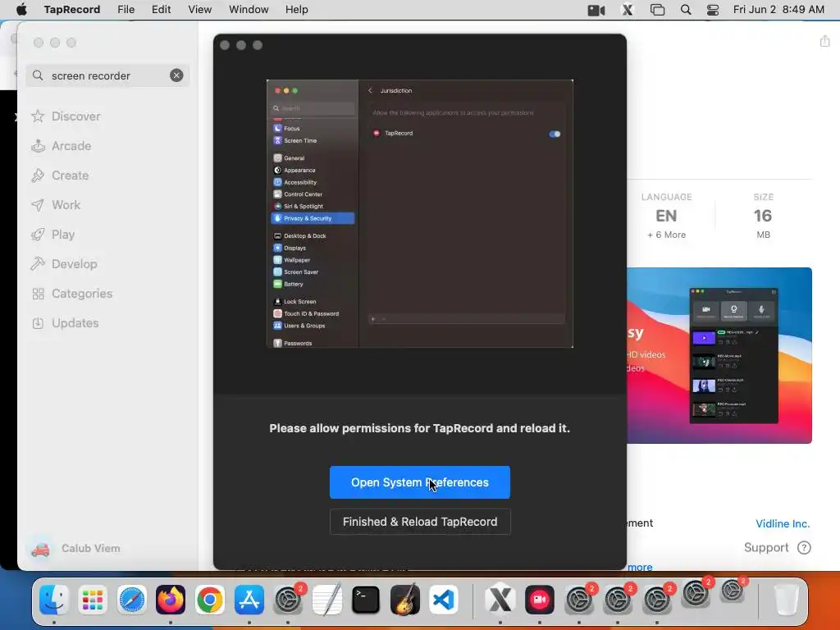
Task: Open Firefox from the Dock
Action: pos(171,600)
